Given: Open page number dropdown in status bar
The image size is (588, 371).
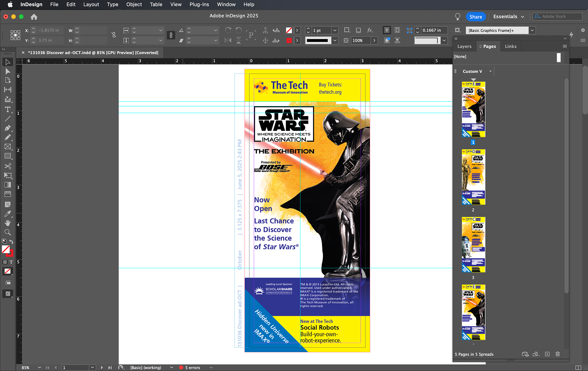Looking at the screenshot, I should coord(92,367).
